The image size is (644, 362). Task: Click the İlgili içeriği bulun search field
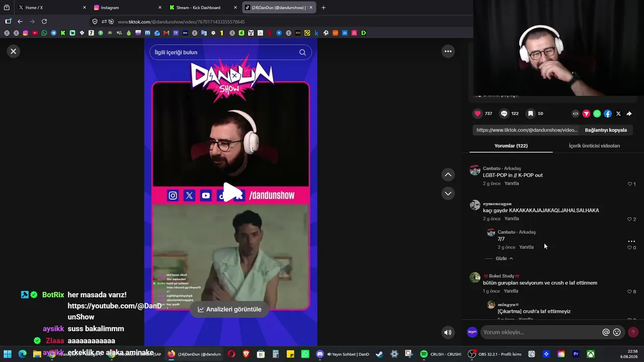click(230, 52)
